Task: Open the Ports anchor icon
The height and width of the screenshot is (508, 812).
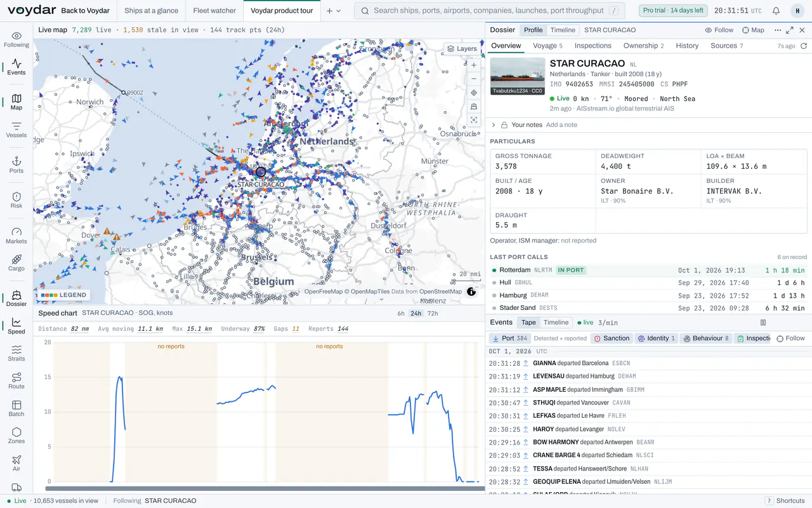Action: 16,165
